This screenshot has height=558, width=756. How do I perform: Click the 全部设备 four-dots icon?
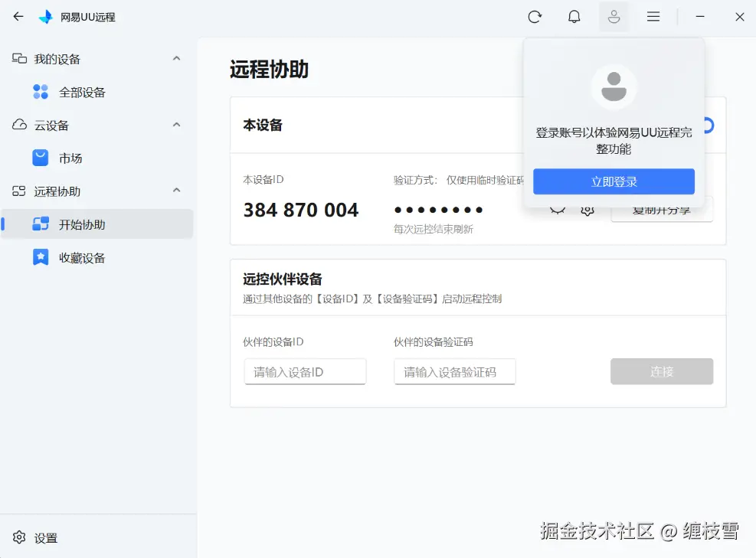tap(41, 92)
